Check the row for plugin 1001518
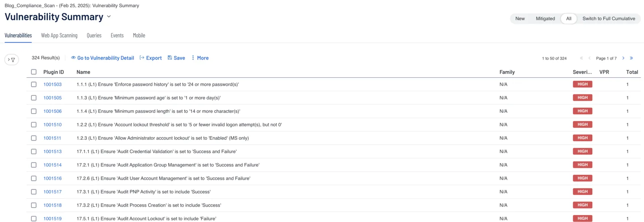The height and width of the screenshot is (222, 644). coord(34,205)
